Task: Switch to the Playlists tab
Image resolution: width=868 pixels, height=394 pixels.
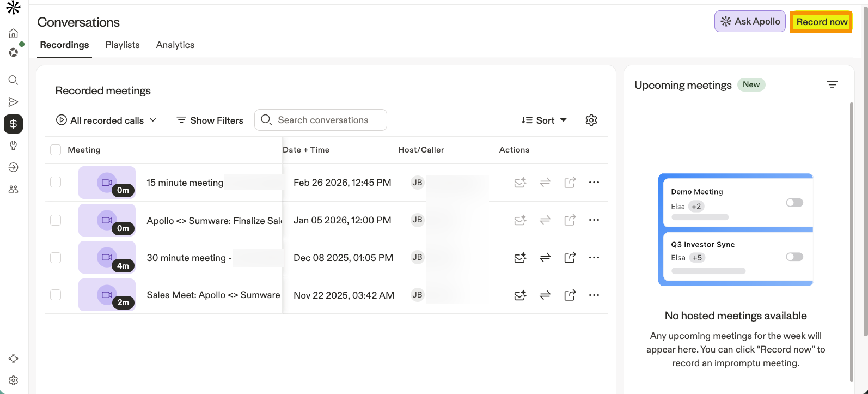Action: pyautogui.click(x=123, y=45)
